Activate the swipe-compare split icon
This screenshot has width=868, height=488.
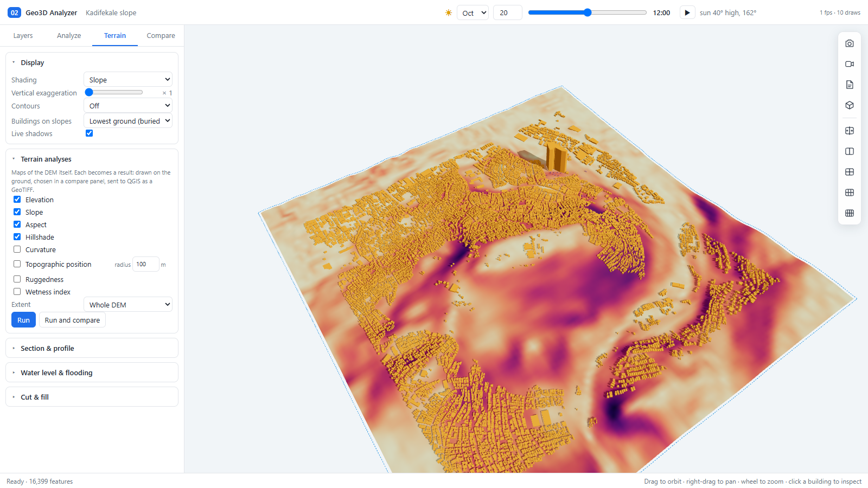(850, 131)
